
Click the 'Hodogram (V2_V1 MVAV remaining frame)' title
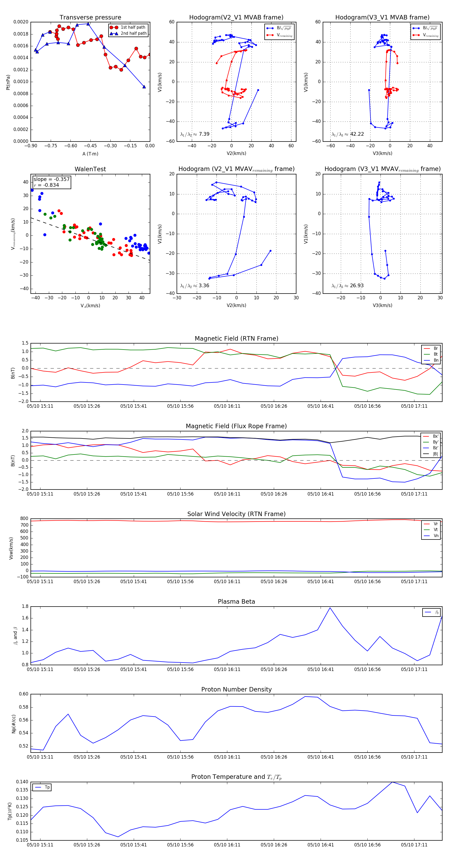[x=236, y=169]
